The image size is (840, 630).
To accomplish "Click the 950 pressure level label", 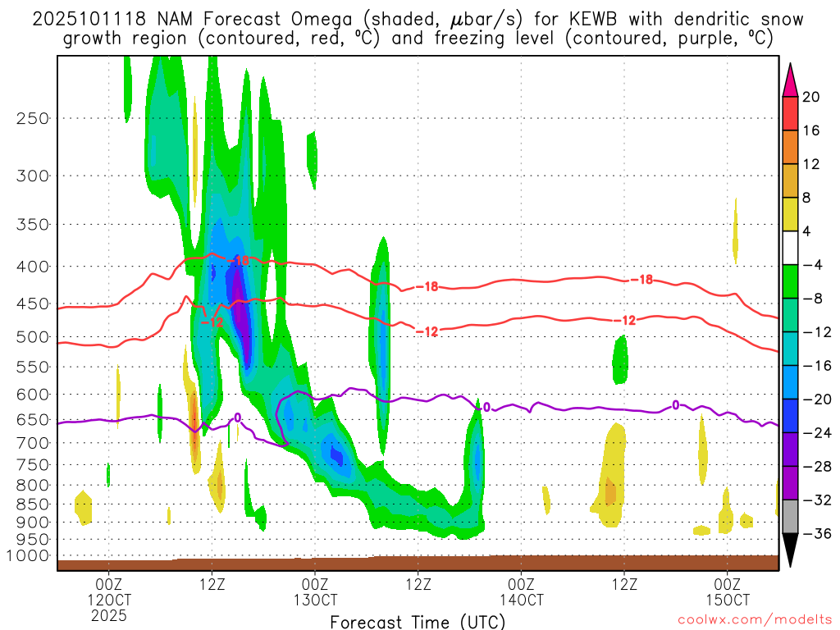I will [x=33, y=540].
